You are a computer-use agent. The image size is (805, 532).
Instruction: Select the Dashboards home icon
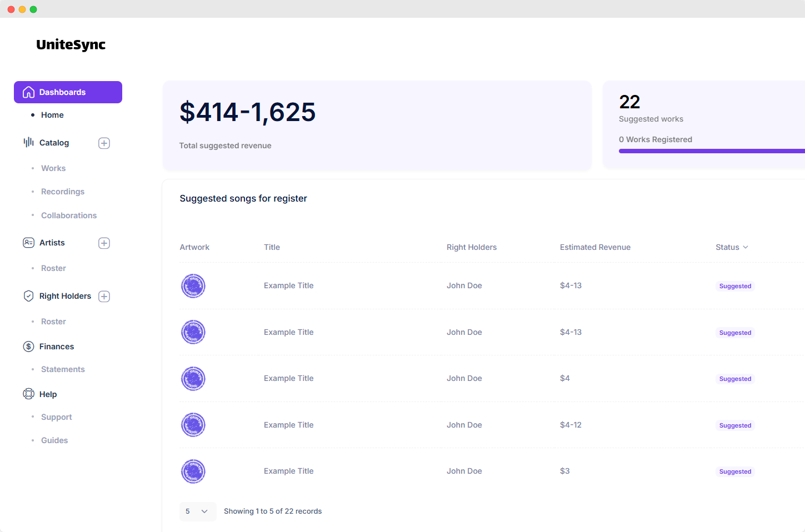coord(28,92)
